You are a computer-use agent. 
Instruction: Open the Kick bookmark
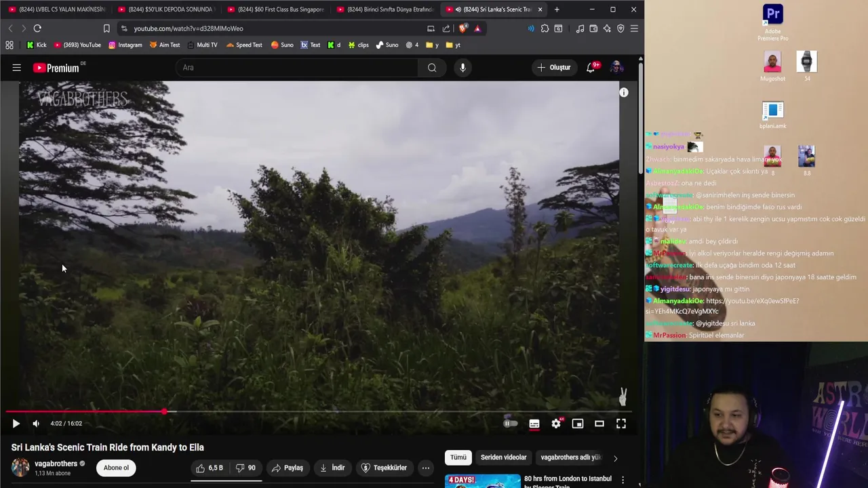(x=37, y=45)
